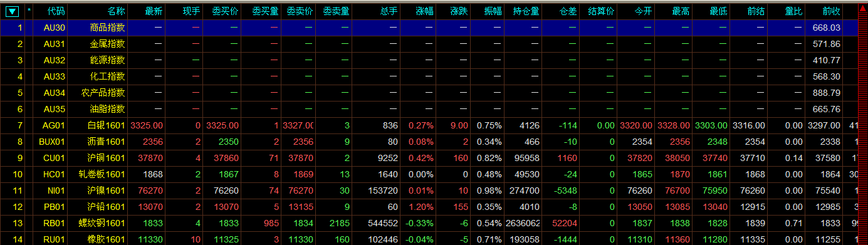The image size is (868, 245).
Task: Open the dropdown arrow in the table corner
Action: (12, 11)
